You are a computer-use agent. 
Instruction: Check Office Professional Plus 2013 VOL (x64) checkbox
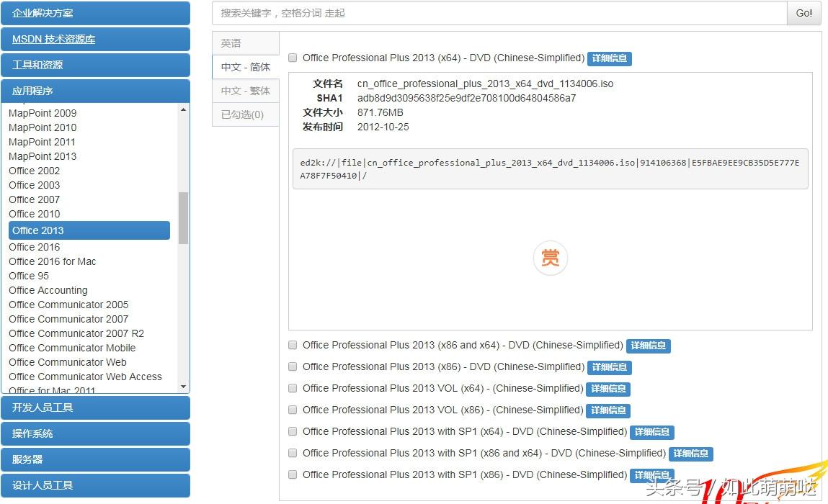tap(293, 388)
